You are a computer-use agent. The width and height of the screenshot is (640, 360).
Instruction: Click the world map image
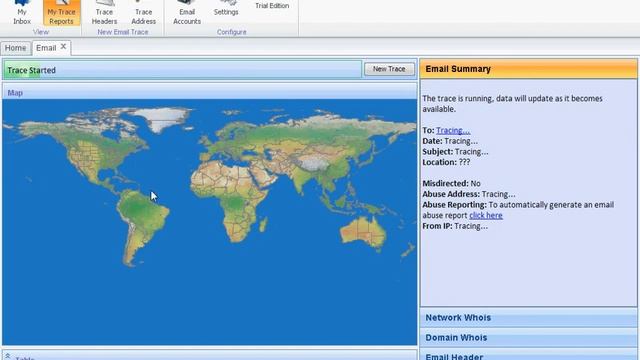210,222
